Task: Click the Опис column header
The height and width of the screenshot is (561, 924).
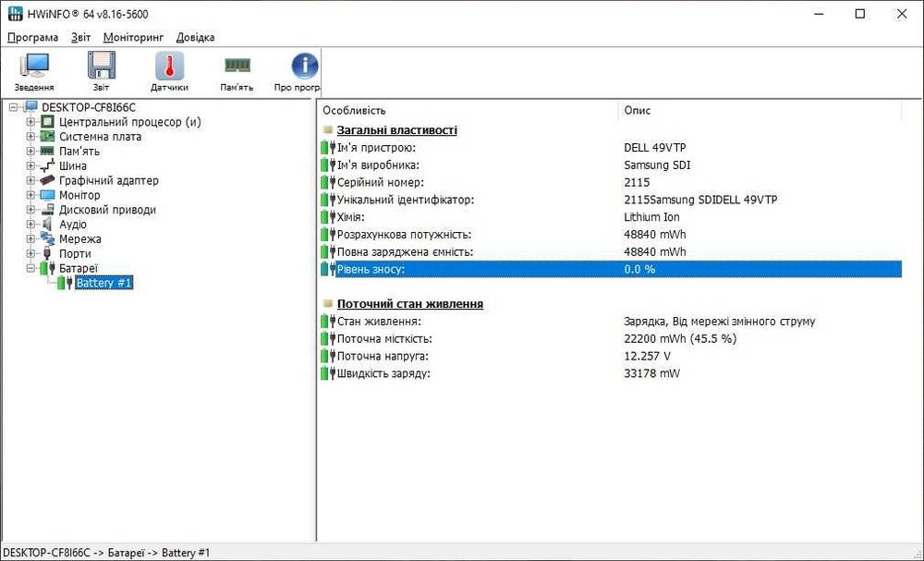Action: pos(760,110)
